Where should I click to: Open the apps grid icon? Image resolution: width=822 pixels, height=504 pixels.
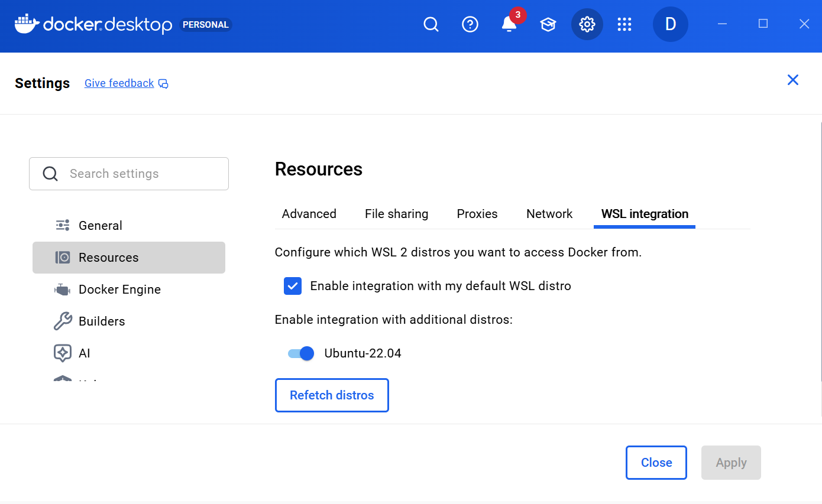(x=624, y=24)
